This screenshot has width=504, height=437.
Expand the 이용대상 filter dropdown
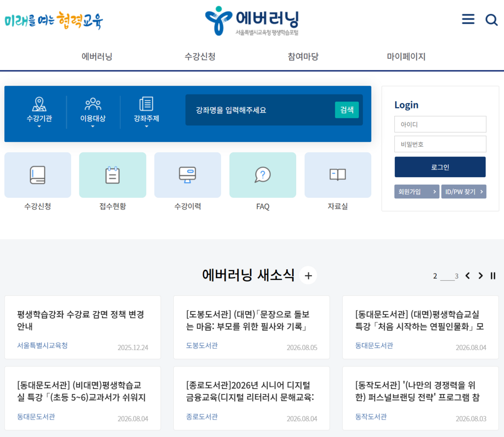click(93, 112)
